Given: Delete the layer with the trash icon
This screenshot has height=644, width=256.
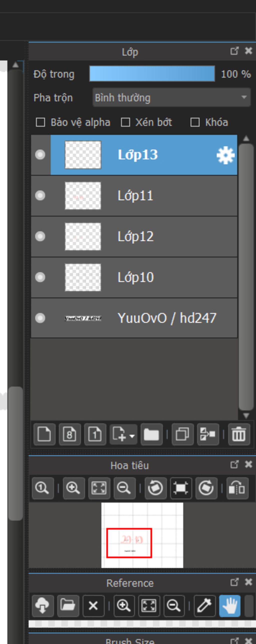Looking at the screenshot, I should pyautogui.click(x=239, y=434).
